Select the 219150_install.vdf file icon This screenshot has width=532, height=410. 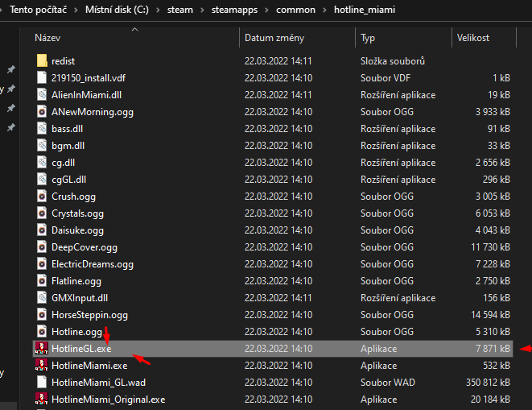pyautogui.click(x=42, y=78)
